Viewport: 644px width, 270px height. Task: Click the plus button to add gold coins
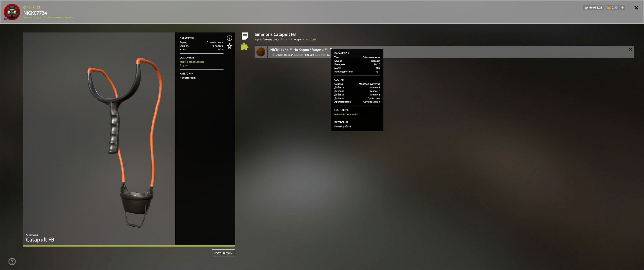tap(622, 8)
